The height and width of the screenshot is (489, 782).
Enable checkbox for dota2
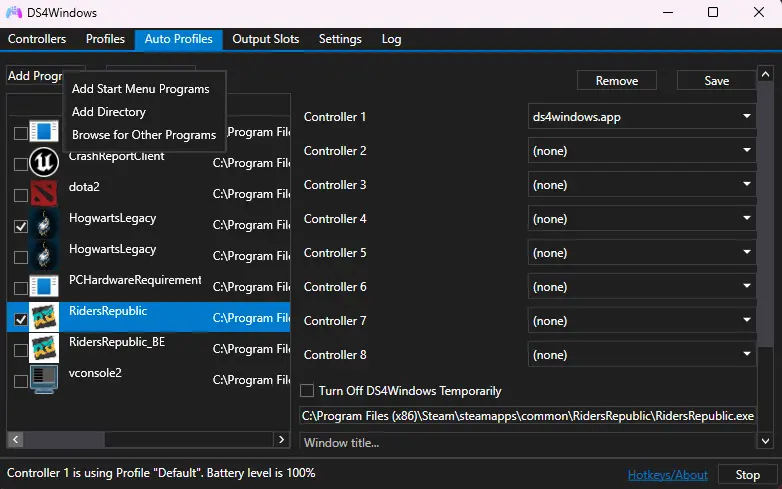pos(20,195)
